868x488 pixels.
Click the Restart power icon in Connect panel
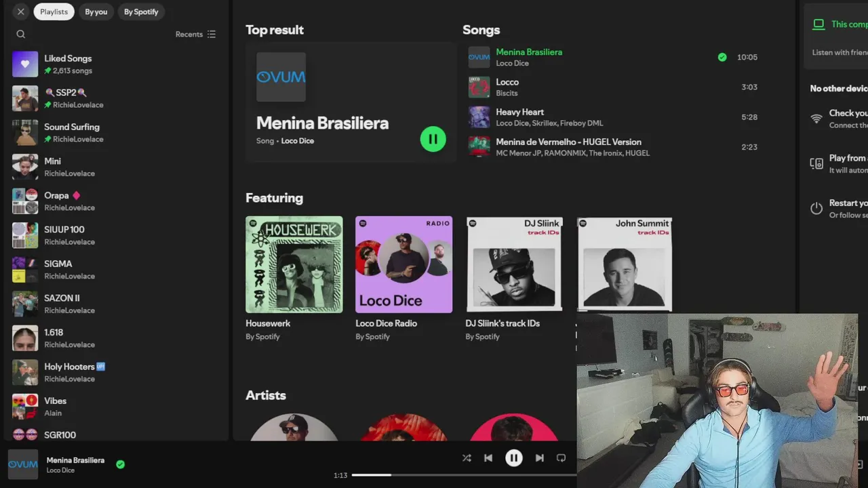coord(816,208)
